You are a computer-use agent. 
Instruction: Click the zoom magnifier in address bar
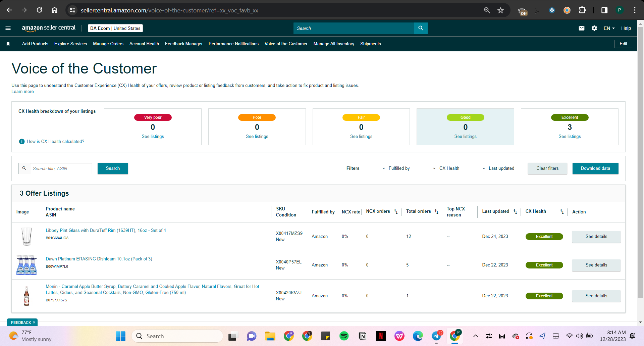487,10
